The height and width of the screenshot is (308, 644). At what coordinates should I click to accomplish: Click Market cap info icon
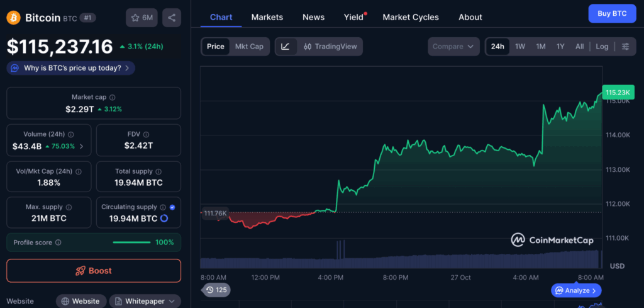tap(113, 98)
